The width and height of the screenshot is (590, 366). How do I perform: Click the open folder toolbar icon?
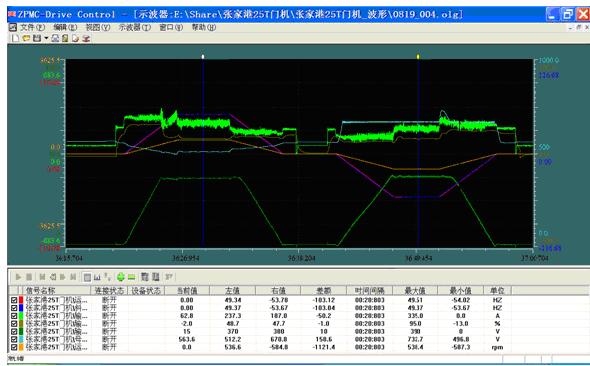26,38
